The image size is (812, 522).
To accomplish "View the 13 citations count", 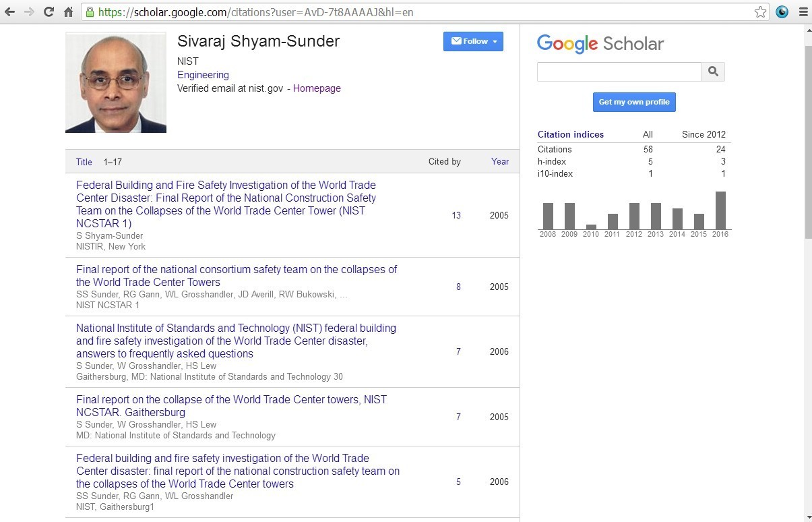I will click(456, 216).
